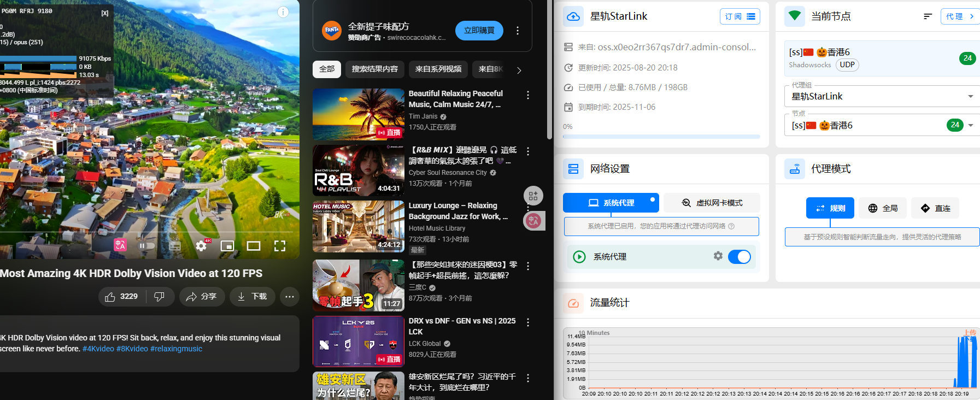Click the UDP tag on the 香港6 node
This screenshot has height=400, width=980.
pos(847,65)
